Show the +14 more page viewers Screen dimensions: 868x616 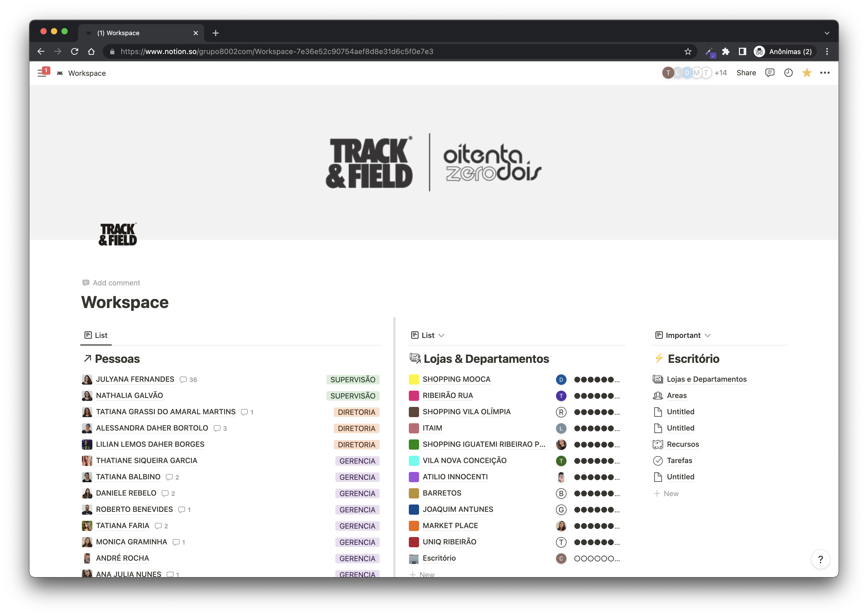tap(721, 73)
